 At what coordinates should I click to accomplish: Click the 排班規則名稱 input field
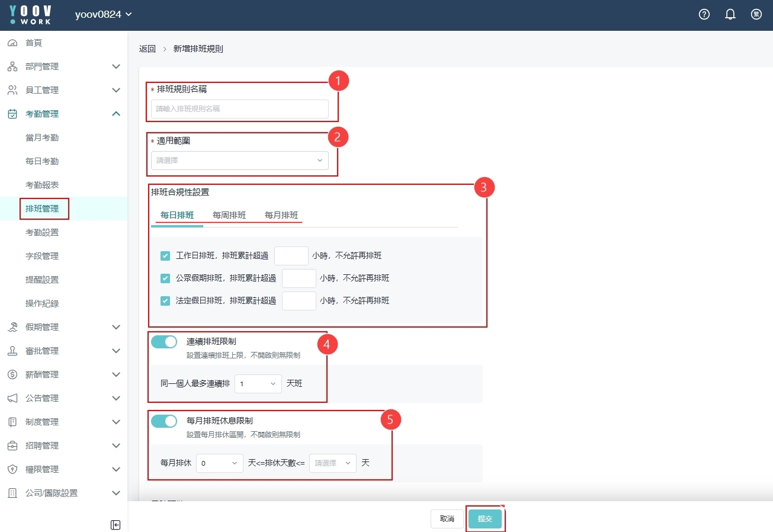[239, 109]
